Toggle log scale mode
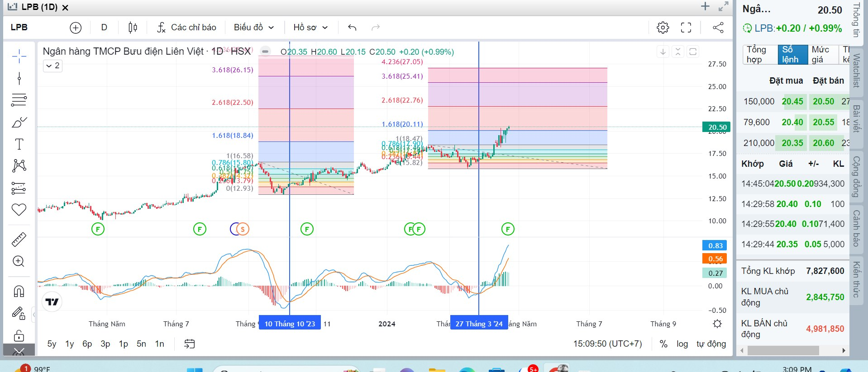The width and height of the screenshot is (868, 372). tap(682, 344)
